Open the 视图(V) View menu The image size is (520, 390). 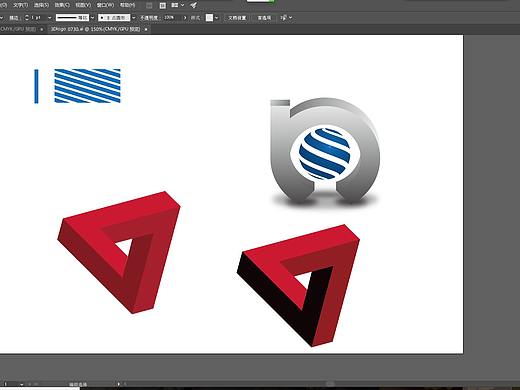pos(83,5)
